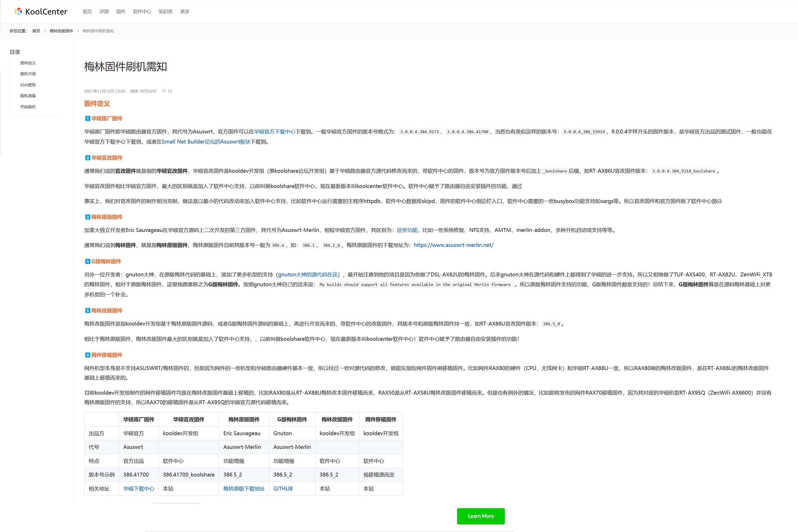The height and width of the screenshot is (532, 798).
Task: Open the 软件中心 navigation menu
Action: pos(142,11)
